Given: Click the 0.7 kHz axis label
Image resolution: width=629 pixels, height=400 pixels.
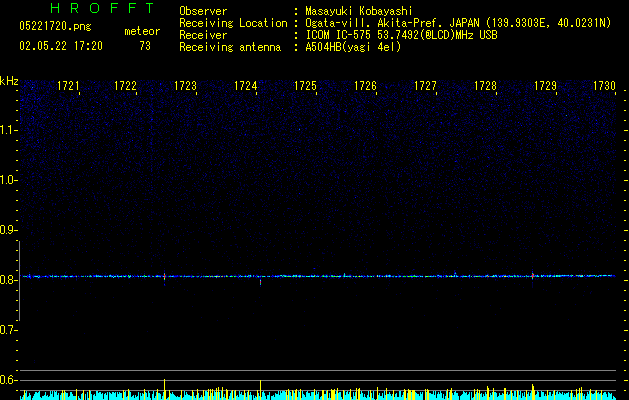Looking at the screenshot, I should click(x=8, y=330).
